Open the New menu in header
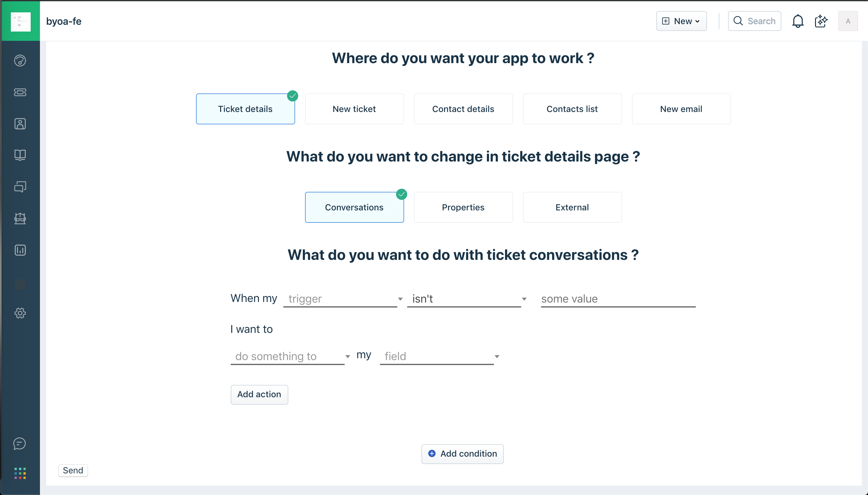Image resolution: width=868 pixels, height=495 pixels. coord(681,21)
